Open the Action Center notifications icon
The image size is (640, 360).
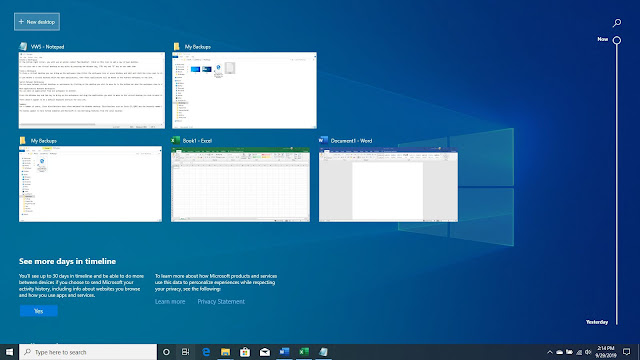click(627, 352)
